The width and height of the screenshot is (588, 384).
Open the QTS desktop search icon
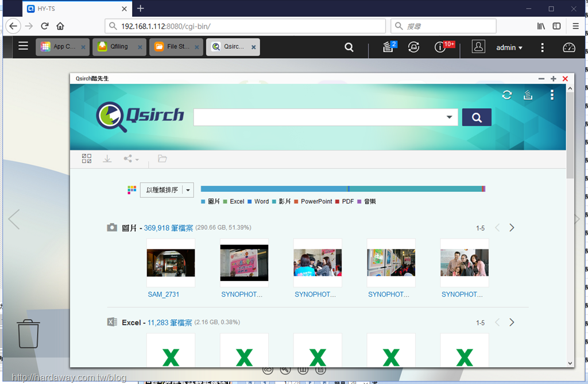[x=349, y=47]
